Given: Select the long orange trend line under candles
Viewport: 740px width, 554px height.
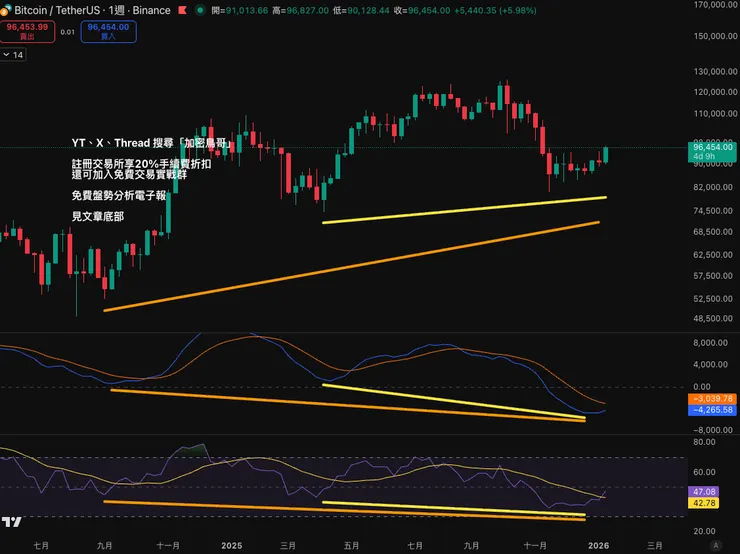Looking at the screenshot, I should [352, 266].
